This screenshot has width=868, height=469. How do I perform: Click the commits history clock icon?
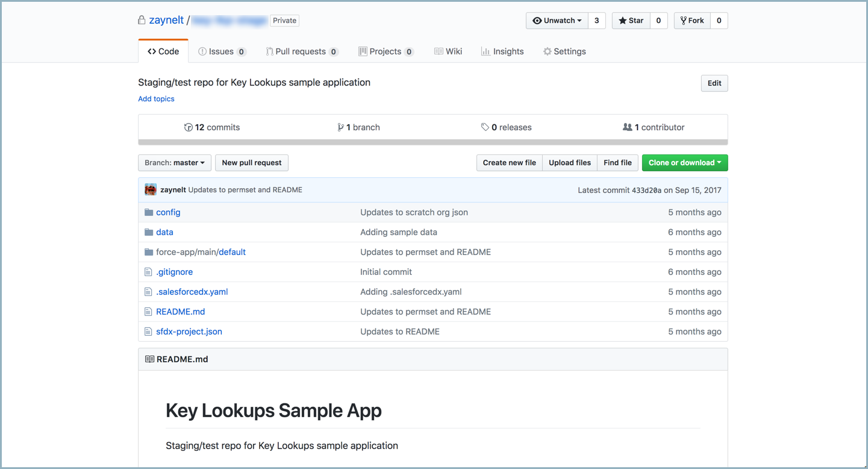coord(188,127)
